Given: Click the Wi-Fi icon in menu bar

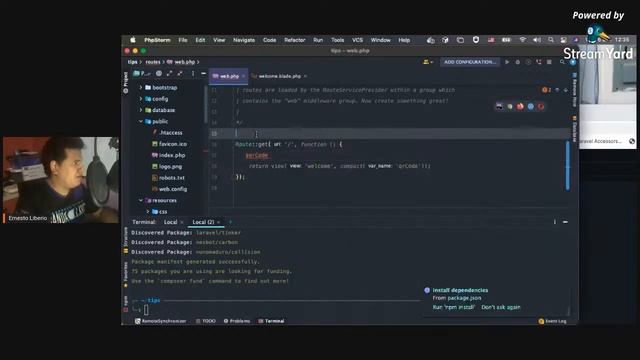Looking at the screenshot, I should point(522,40).
